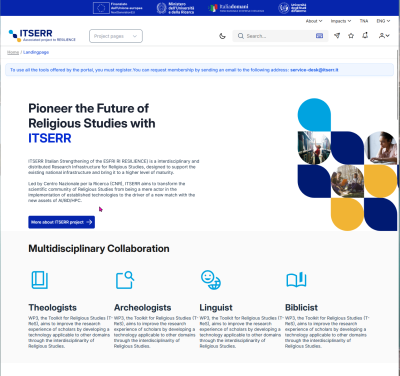The height and width of the screenshot is (376, 400).
Task: Click the Linguist smiley globe icon
Action: coord(211,280)
